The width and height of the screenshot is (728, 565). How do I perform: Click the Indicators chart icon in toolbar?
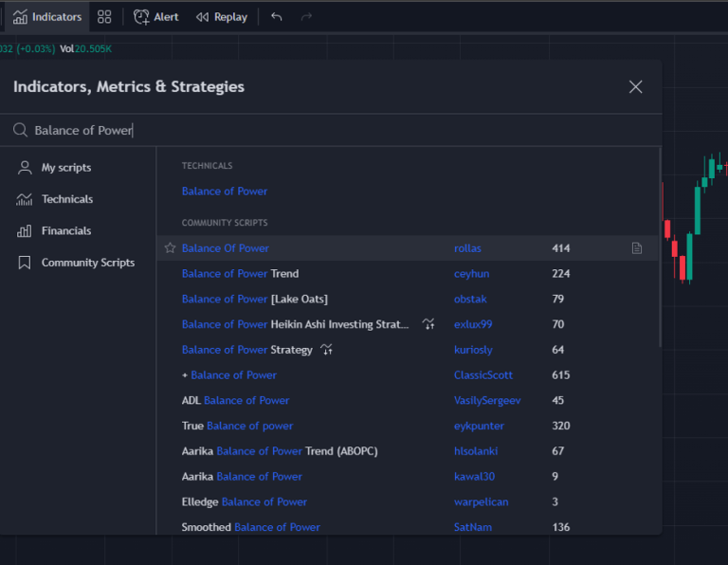pos(20,17)
